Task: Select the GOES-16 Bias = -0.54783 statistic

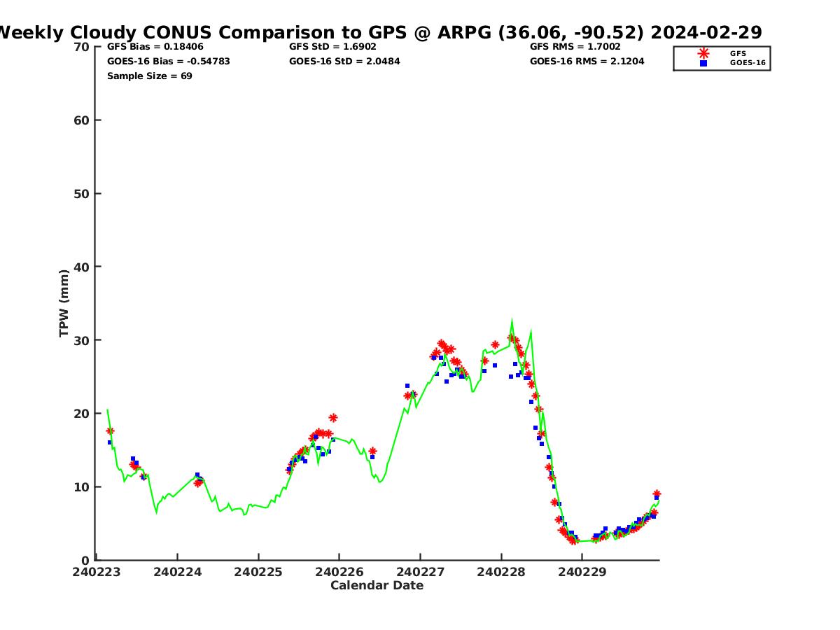Action: pyautogui.click(x=169, y=62)
